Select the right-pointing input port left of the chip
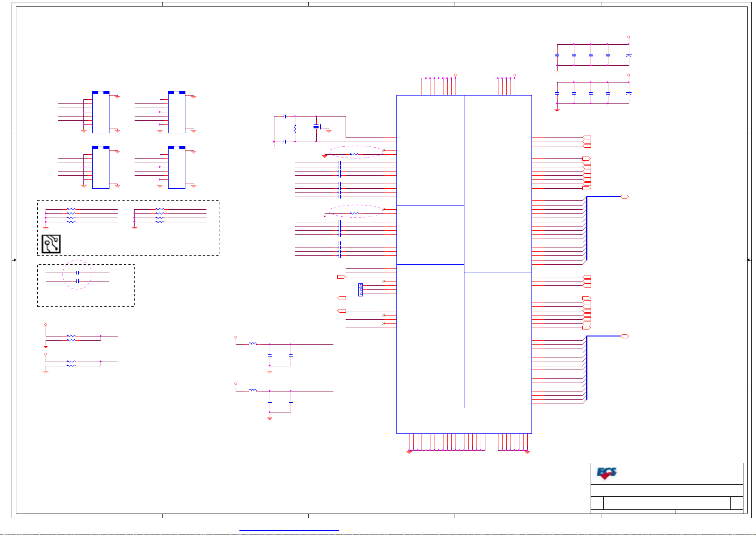 pos(341,277)
